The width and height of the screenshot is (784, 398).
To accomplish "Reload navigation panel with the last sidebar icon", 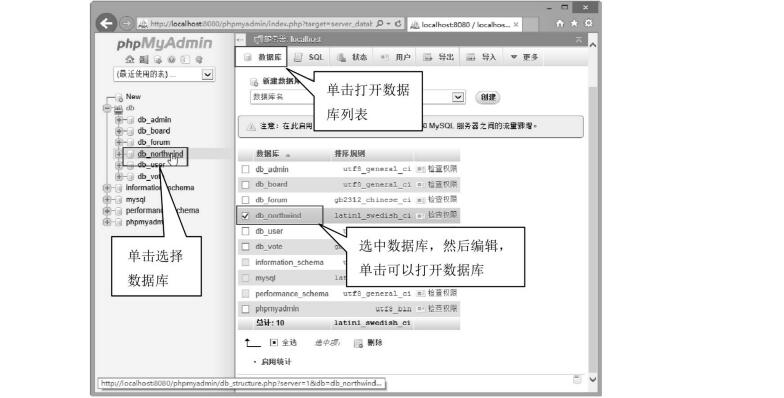I will coord(199,60).
